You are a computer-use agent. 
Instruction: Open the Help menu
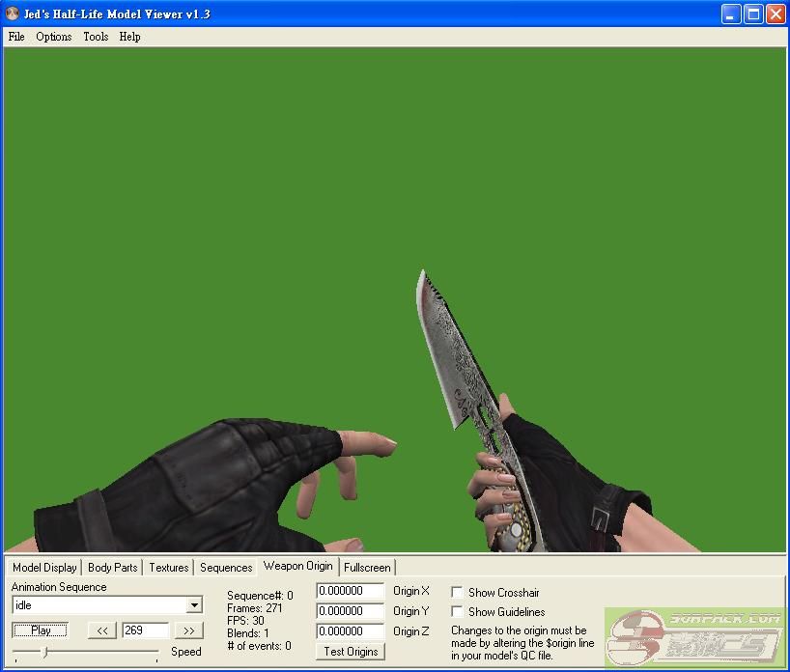(x=130, y=37)
